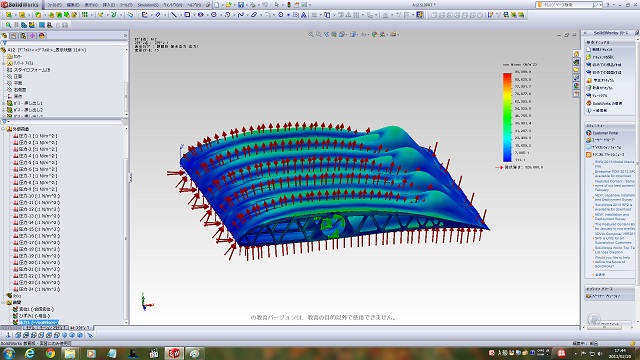Click the Save disk icon in top toolbar
This screenshot has height=360, width=640.
pyautogui.click(x=241, y=5)
